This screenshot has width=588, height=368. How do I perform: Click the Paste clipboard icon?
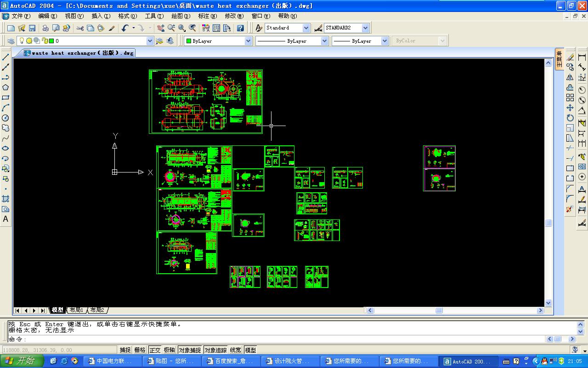pyautogui.click(x=101, y=28)
